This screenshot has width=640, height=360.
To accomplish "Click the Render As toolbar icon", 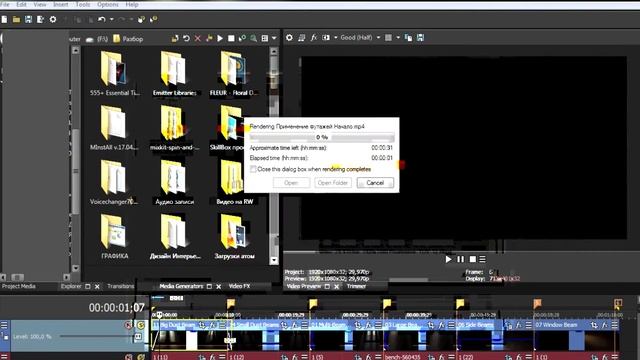I will 40,19.
